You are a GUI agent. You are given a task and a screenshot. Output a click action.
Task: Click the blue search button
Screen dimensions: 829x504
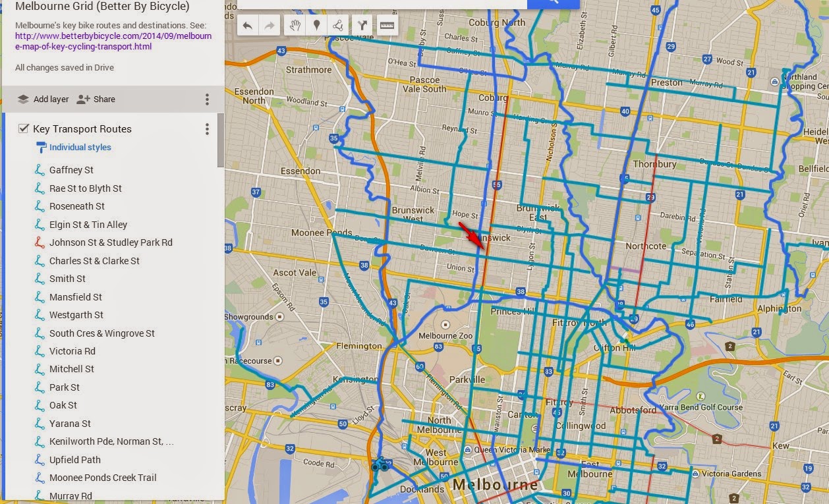[x=553, y=3]
